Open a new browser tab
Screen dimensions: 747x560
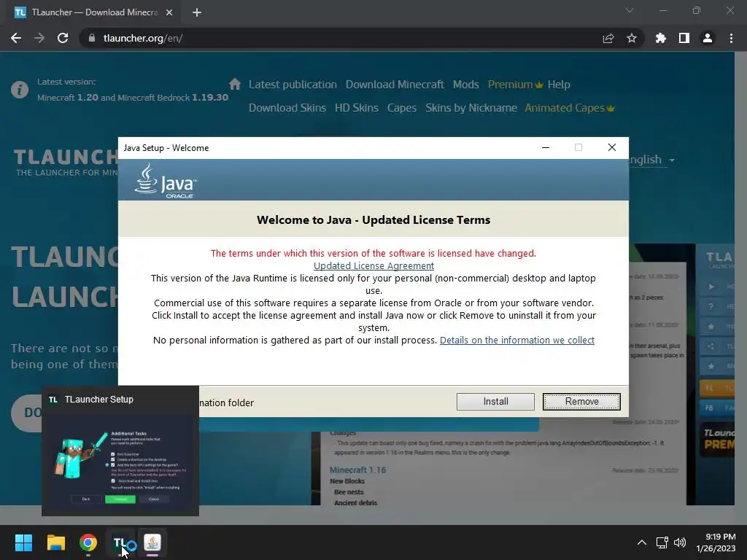197,12
